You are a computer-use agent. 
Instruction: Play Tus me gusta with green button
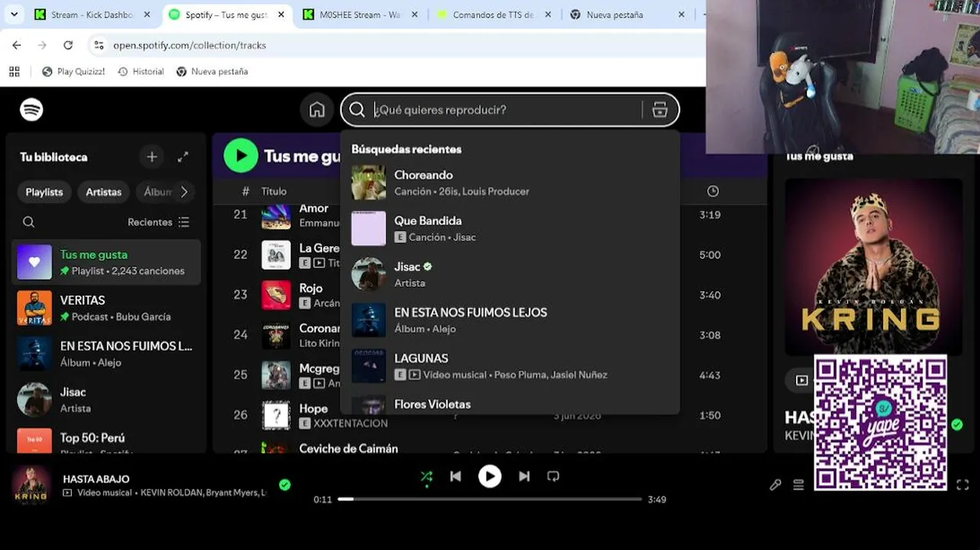[241, 156]
